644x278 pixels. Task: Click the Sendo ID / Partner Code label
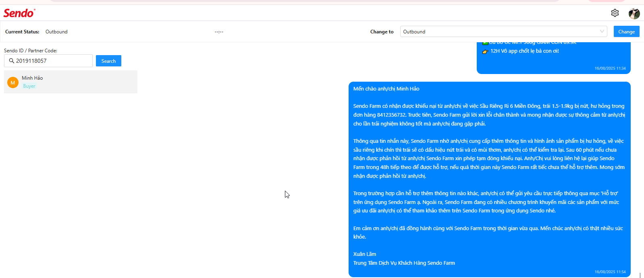pos(31,51)
